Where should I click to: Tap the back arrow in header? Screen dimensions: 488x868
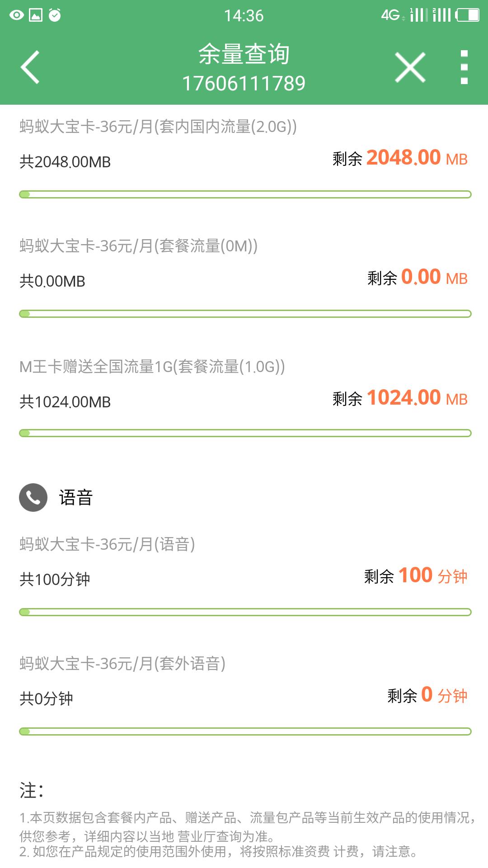[x=30, y=67]
